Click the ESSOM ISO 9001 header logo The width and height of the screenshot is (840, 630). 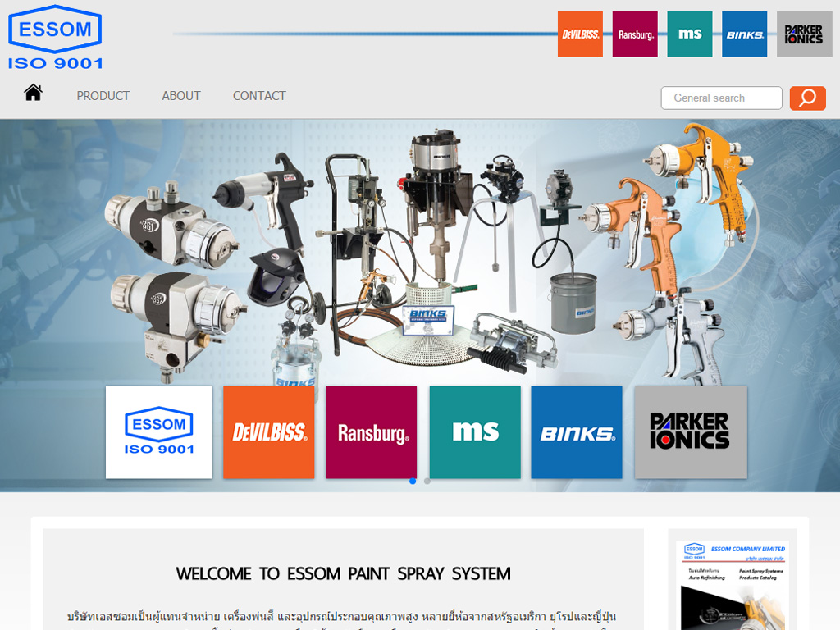click(55, 38)
